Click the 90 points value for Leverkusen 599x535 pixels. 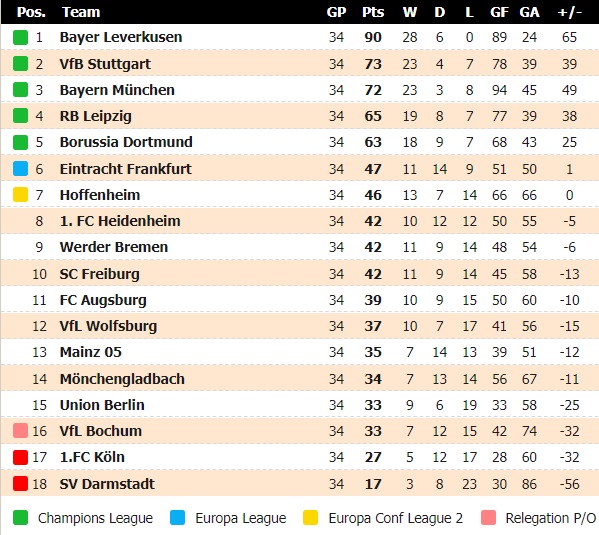tap(373, 37)
